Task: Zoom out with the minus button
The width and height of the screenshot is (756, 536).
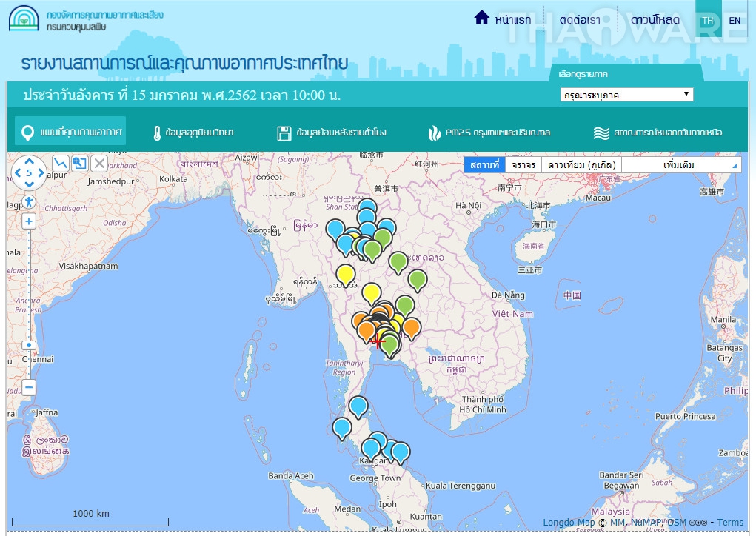Action: click(29, 387)
